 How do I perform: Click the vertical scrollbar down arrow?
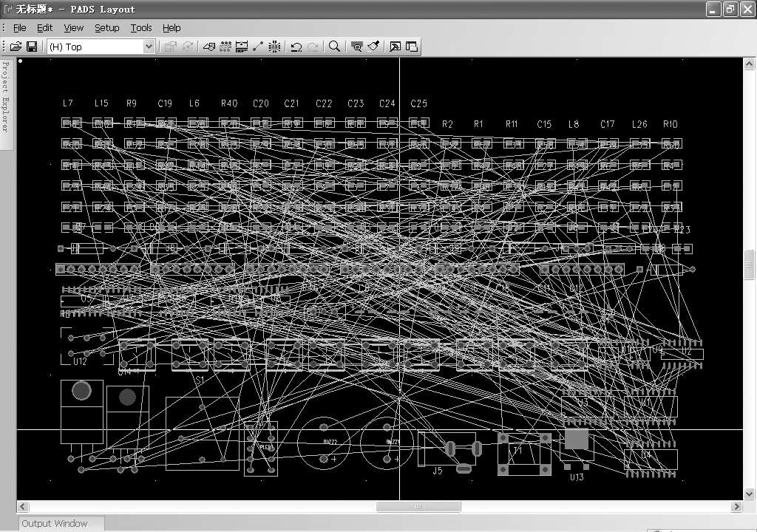(750, 494)
